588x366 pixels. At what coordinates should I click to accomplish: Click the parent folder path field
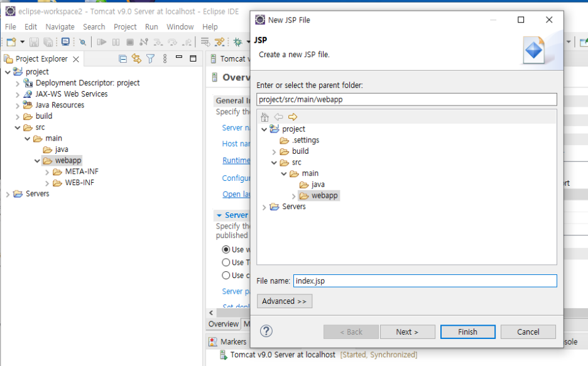click(x=406, y=99)
